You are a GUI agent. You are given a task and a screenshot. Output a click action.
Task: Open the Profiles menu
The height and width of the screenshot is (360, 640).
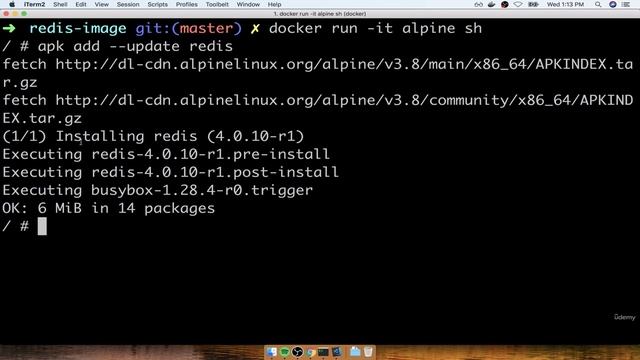(x=187, y=4)
